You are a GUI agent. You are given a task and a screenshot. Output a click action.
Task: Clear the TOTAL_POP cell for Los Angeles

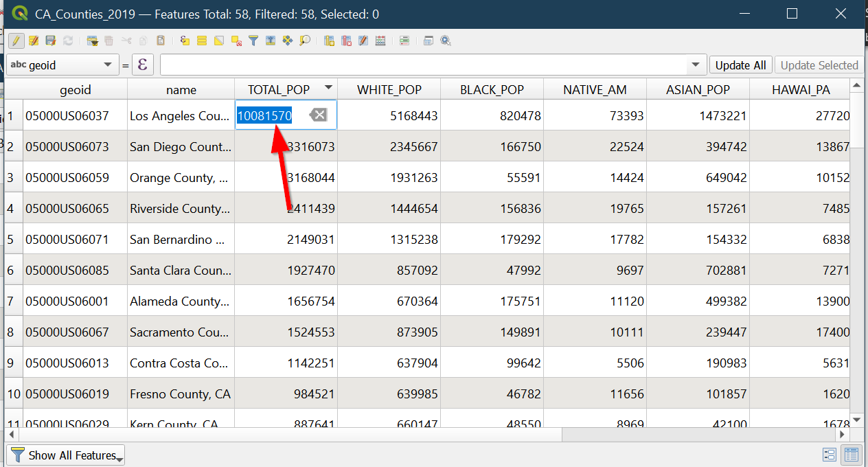[318, 115]
